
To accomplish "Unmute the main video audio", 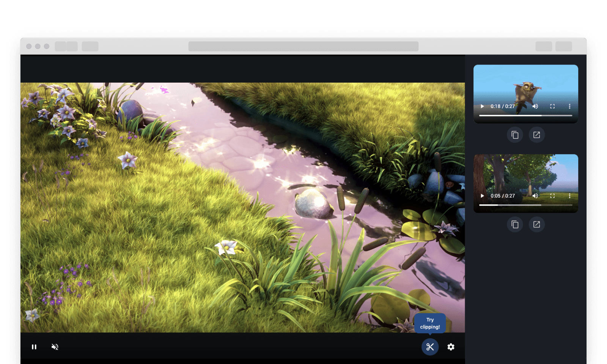I will (x=55, y=347).
